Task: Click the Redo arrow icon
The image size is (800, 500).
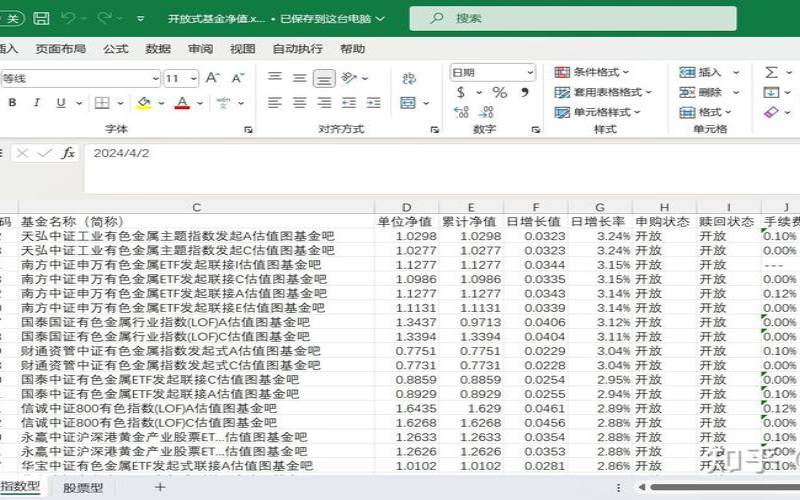Action: click(x=105, y=18)
